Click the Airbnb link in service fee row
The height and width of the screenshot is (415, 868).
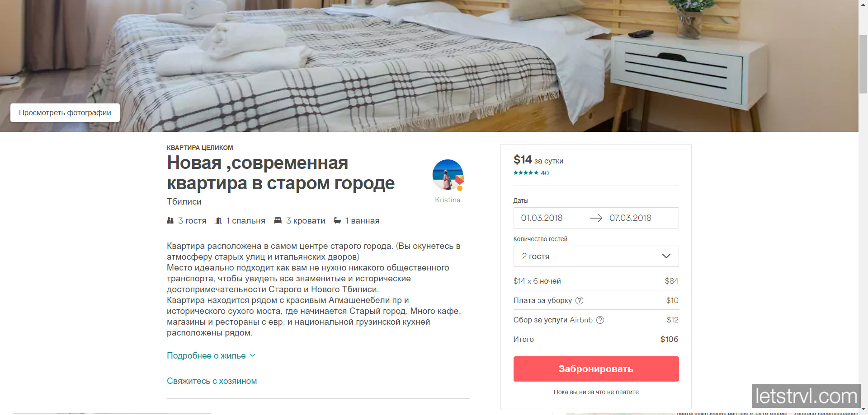[x=581, y=320]
